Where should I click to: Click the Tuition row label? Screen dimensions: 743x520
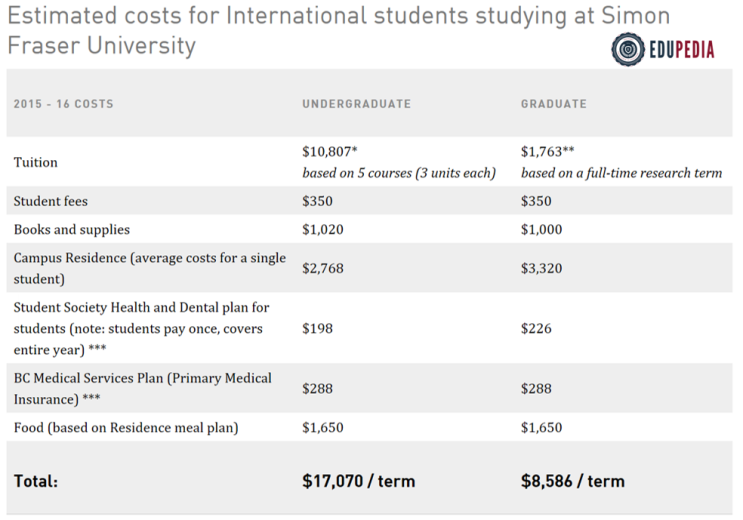pos(36,162)
